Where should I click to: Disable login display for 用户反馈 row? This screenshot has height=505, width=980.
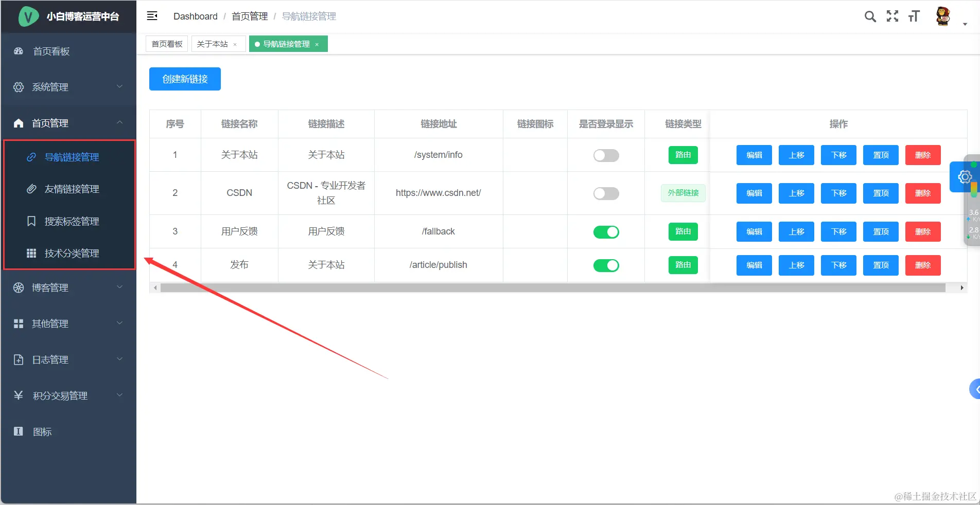pyautogui.click(x=606, y=232)
